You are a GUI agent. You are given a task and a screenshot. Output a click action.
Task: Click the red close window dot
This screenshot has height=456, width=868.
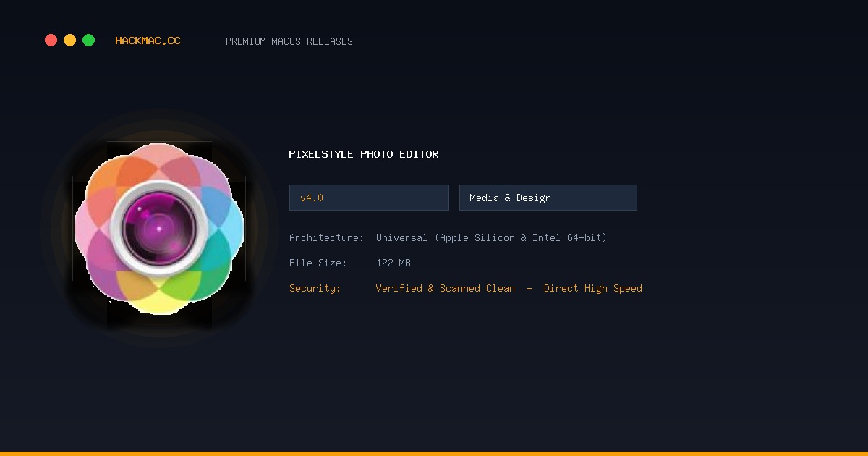(51, 41)
